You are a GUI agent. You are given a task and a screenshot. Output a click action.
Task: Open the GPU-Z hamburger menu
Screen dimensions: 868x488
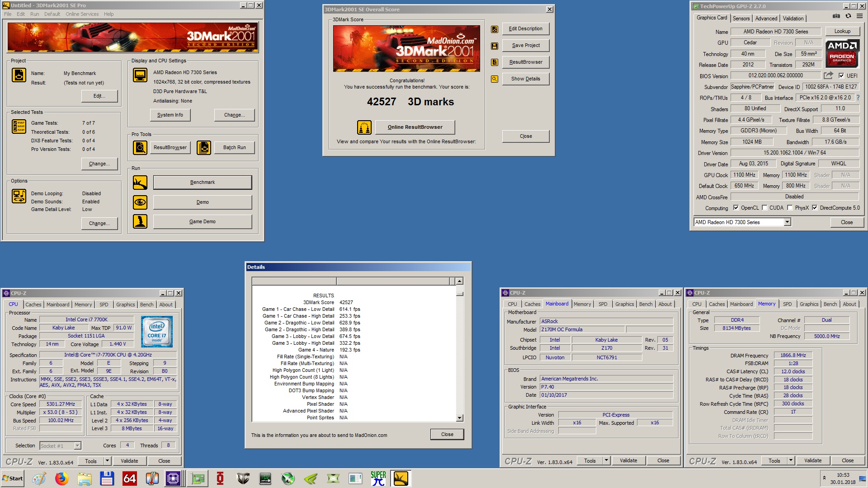tap(859, 16)
